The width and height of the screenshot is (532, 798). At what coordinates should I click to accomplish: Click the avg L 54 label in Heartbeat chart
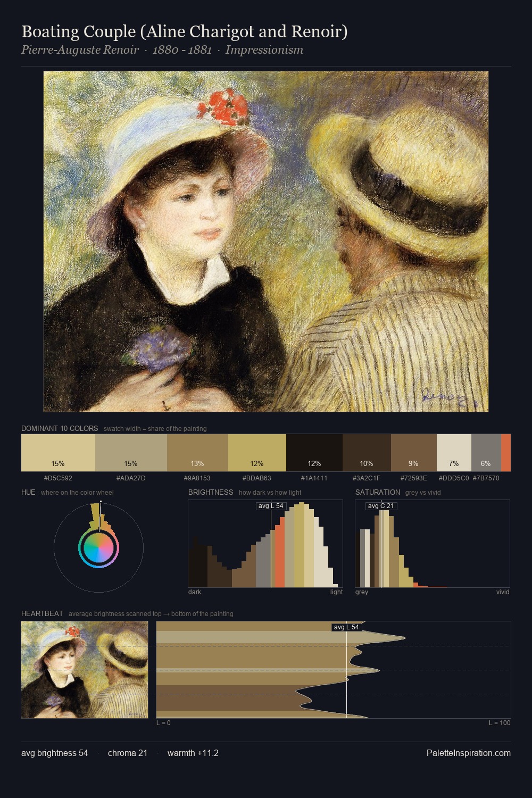point(346,627)
